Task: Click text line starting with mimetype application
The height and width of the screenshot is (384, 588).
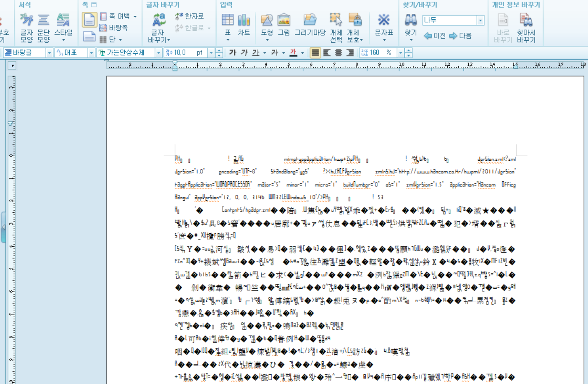Action: (345, 159)
